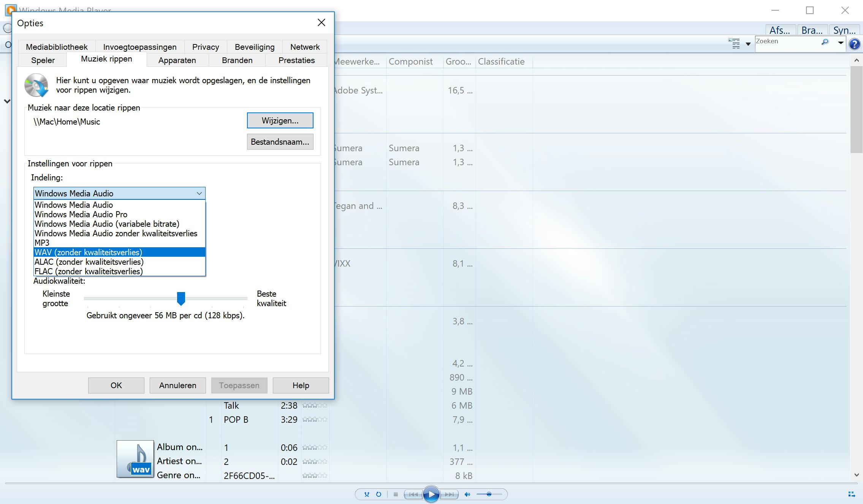The width and height of the screenshot is (863, 504).
Task: Select FLAC (zonder kwaliteitsverlies) option
Action: pyautogui.click(x=89, y=271)
